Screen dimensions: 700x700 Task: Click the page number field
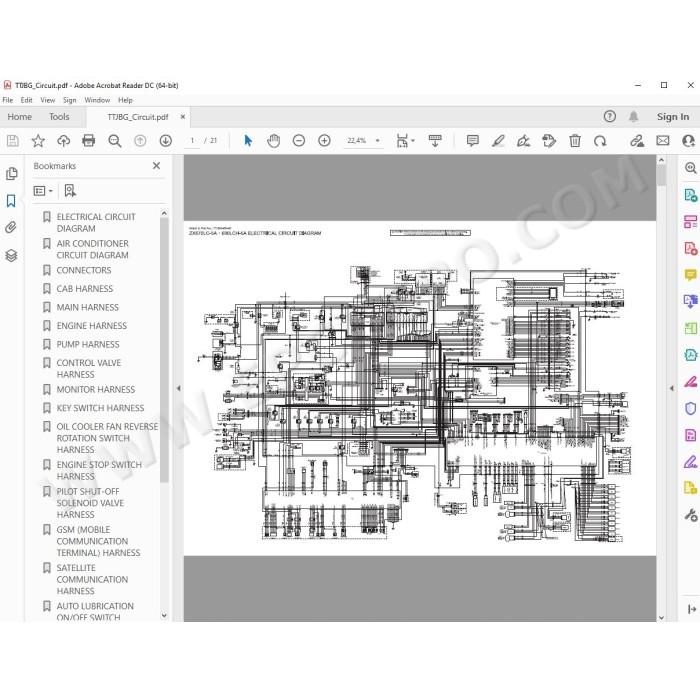pos(192,141)
